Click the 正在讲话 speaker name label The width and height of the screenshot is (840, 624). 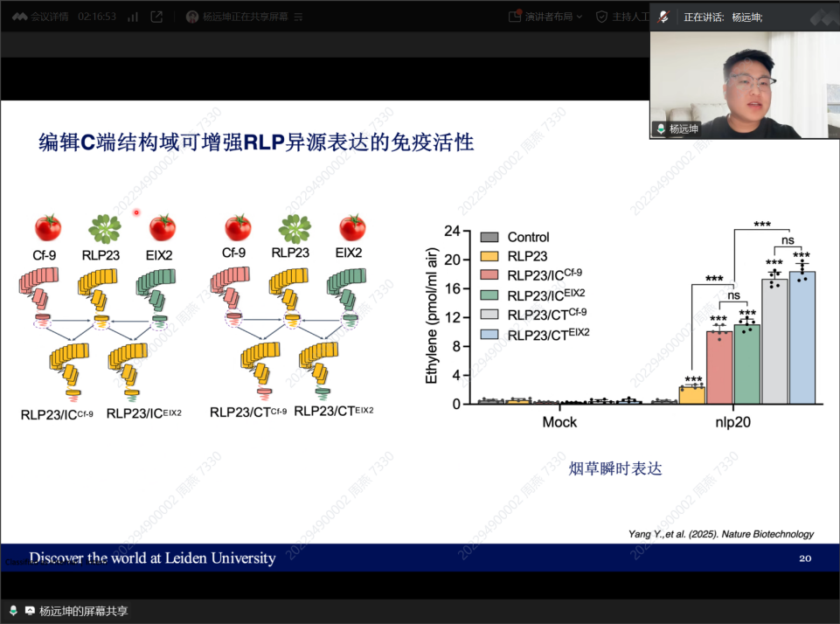[x=722, y=17]
